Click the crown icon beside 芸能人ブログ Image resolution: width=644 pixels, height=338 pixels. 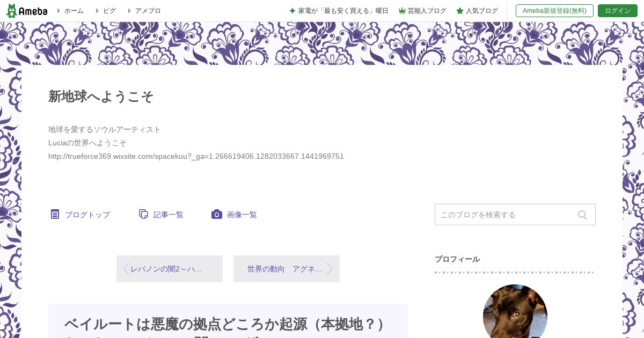click(402, 11)
